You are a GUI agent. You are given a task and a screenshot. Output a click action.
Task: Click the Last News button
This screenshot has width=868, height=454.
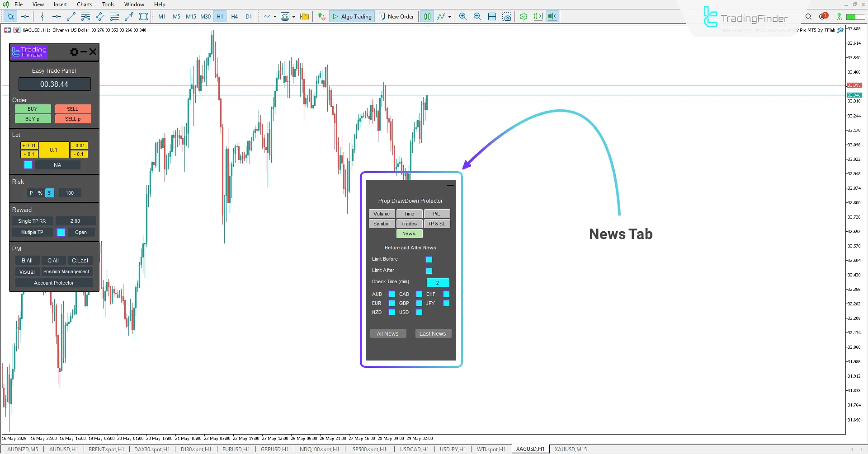tap(433, 333)
